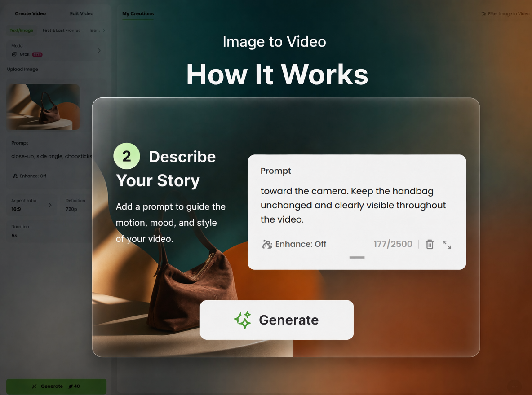
Task: Click the green sidebar Generate button
Action: click(56, 386)
